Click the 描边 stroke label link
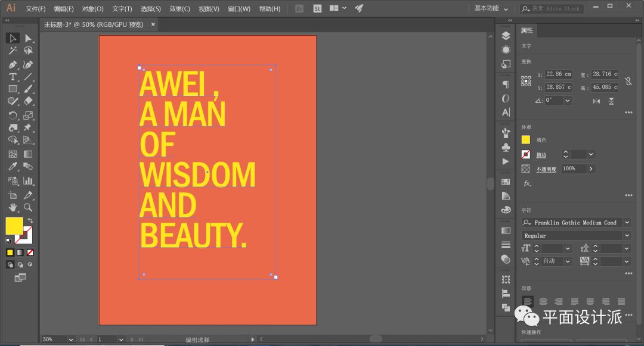644x346 pixels. [541, 155]
